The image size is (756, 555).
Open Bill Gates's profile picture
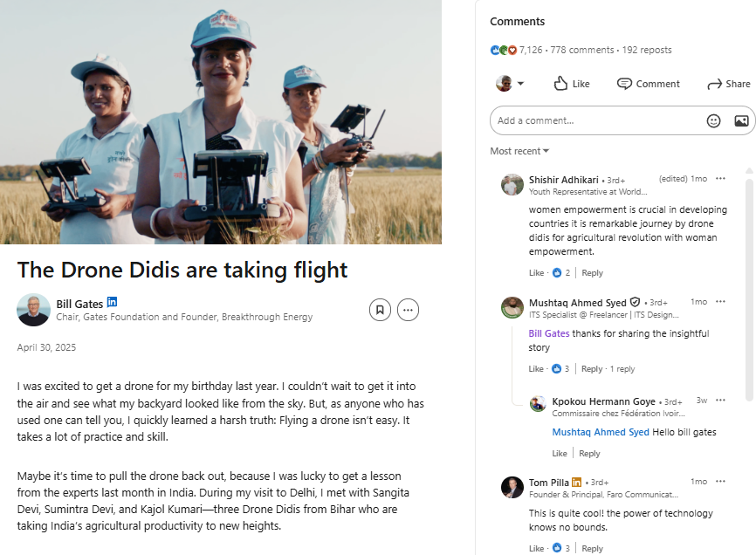tap(33, 310)
